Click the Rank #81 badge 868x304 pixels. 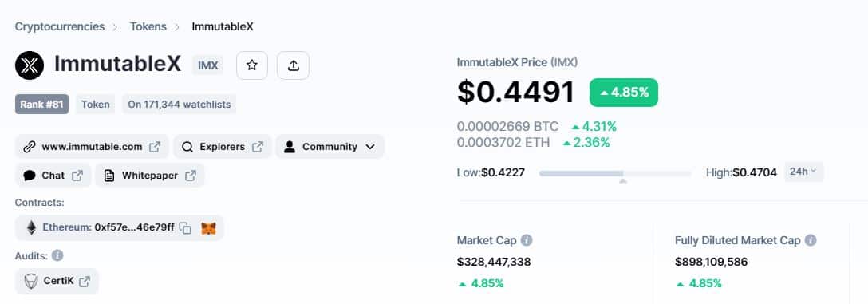point(41,104)
